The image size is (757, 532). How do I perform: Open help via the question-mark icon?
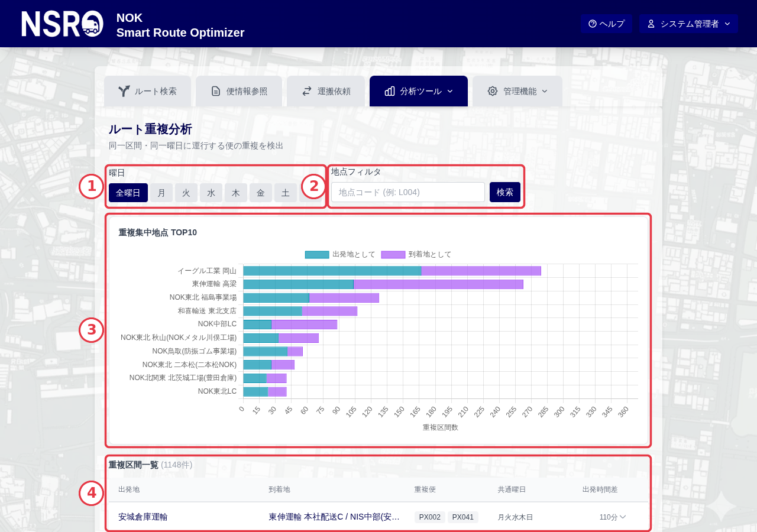(593, 24)
